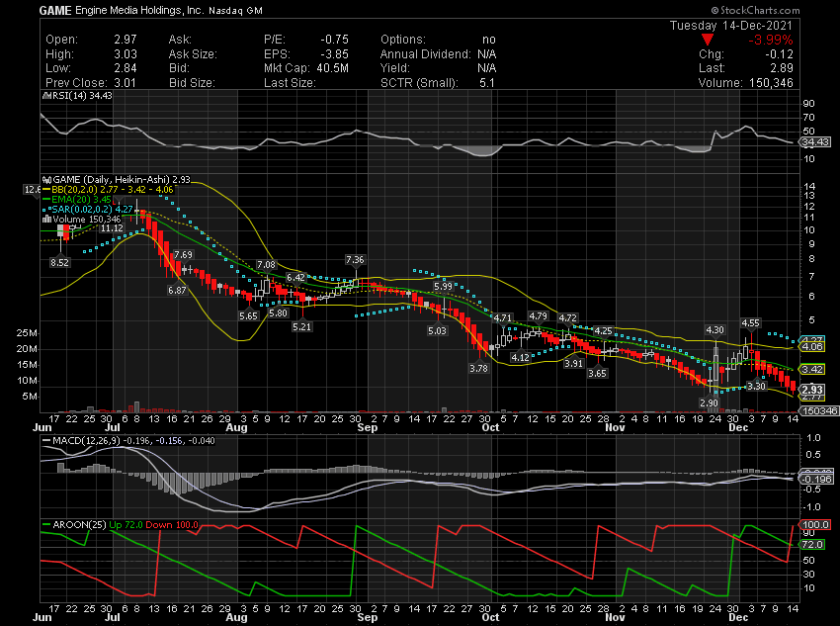Click the Yield N/A value
840x626 pixels.
coord(487,68)
